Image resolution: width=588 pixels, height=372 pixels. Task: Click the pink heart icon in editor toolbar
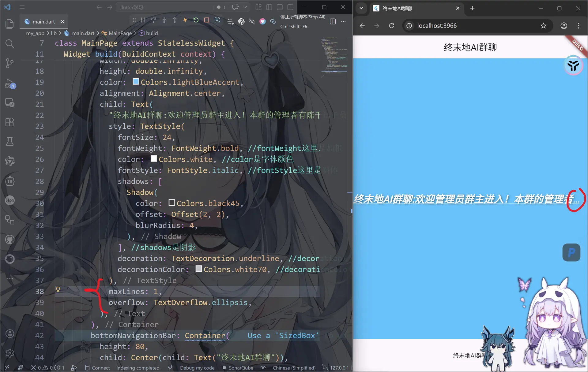pyautogui.click(x=262, y=21)
